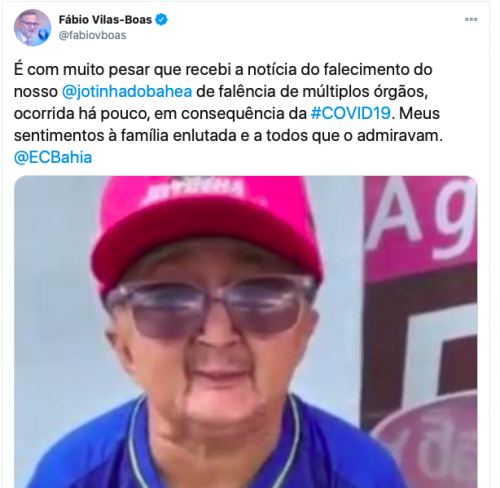Click the first tweet line starting 'É com muito pesar'
This screenshot has width=500, height=488.
click(223, 69)
